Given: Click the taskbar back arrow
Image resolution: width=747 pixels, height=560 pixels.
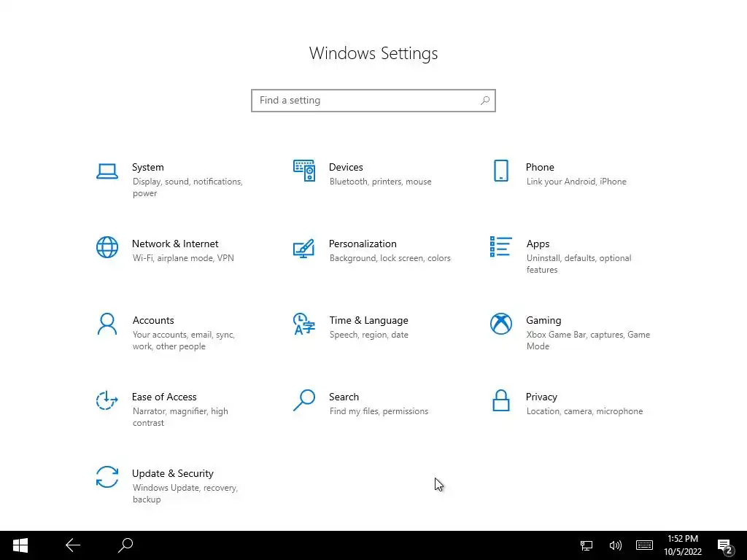Looking at the screenshot, I should coord(73,545).
